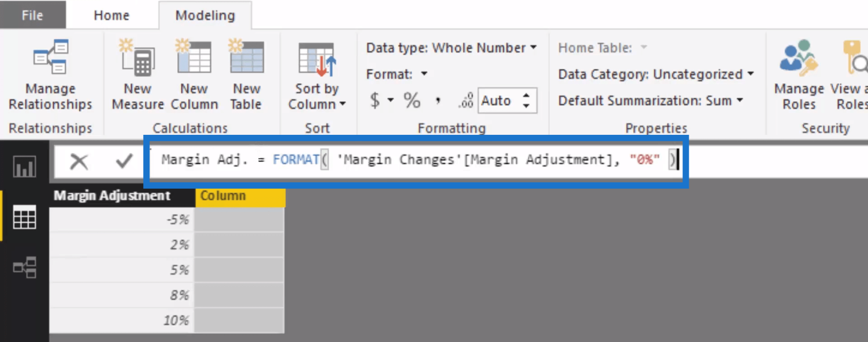Open Manage Roles
Screen dimensions: 868x342
pyautogui.click(x=799, y=74)
